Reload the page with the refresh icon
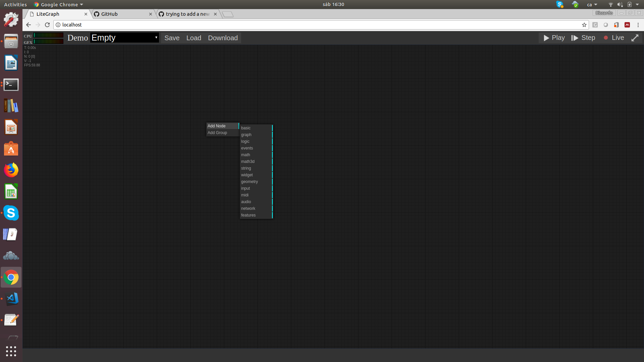 pyautogui.click(x=47, y=24)
